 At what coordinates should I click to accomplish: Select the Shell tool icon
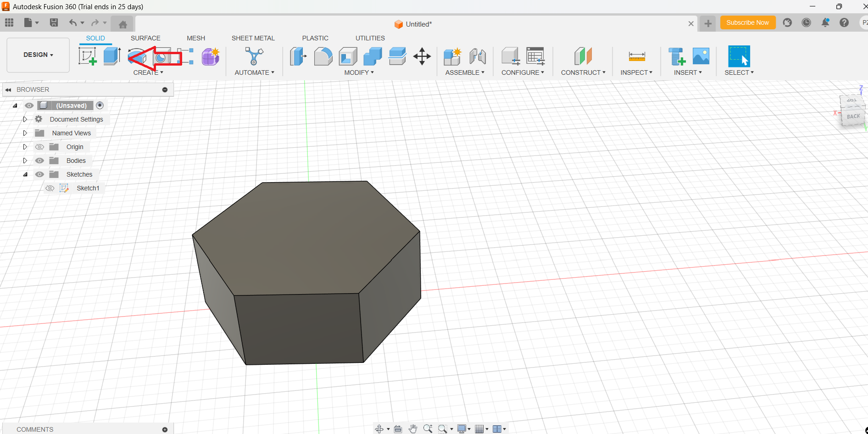tap(348, 56)
